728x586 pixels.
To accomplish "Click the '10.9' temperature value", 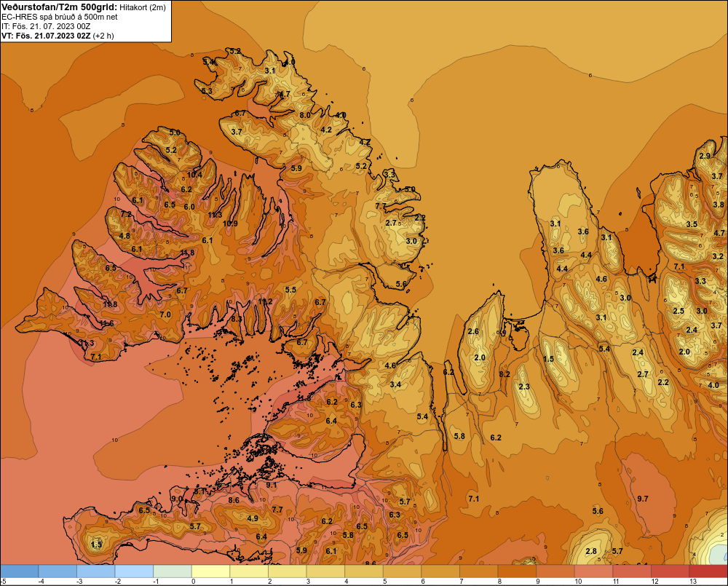I will tap(230, 223).
